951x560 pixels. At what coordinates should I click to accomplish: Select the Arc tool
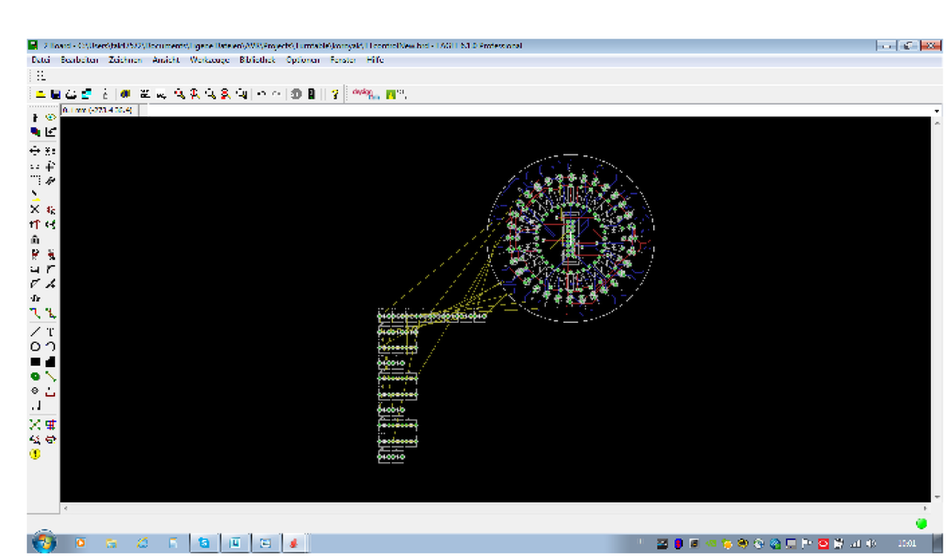pos(51,347)
